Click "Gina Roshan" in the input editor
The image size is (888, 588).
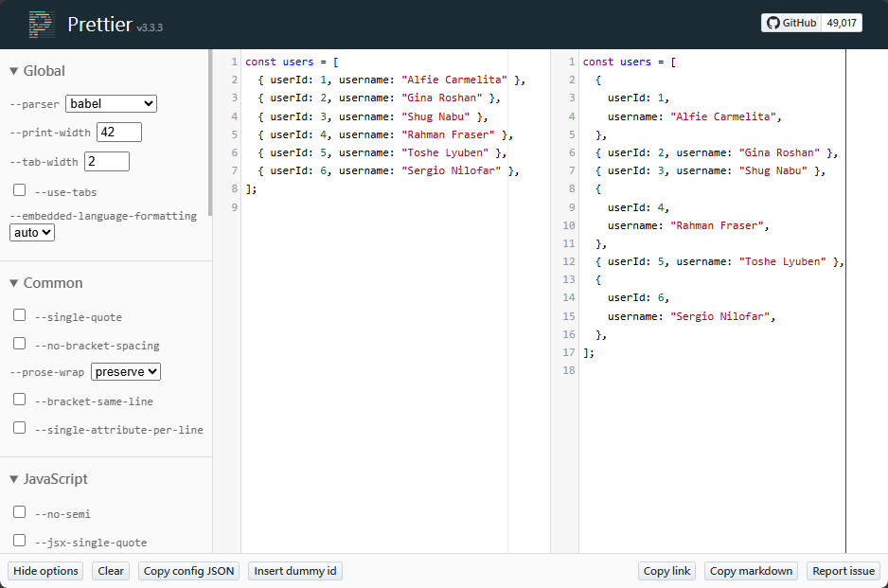click(x=442, y=98)
